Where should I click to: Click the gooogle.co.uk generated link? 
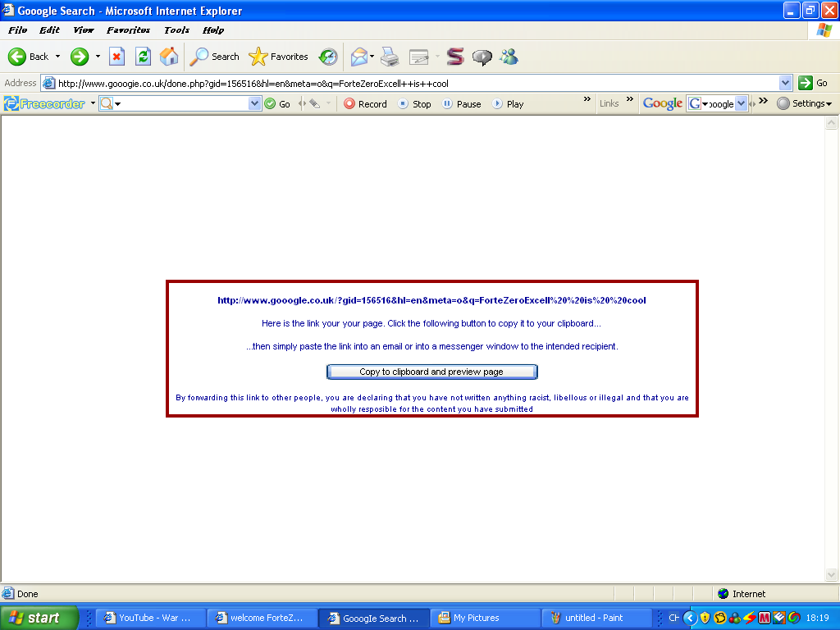pos(431,300)
